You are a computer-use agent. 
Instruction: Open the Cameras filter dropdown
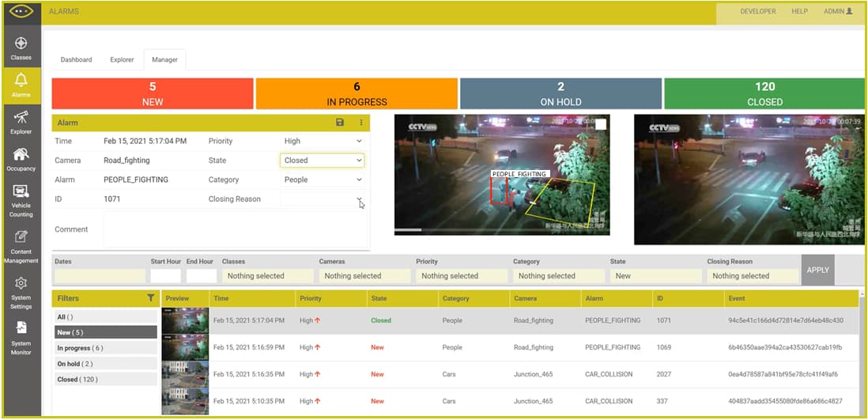pyautogui.click(x=364, y=276)
